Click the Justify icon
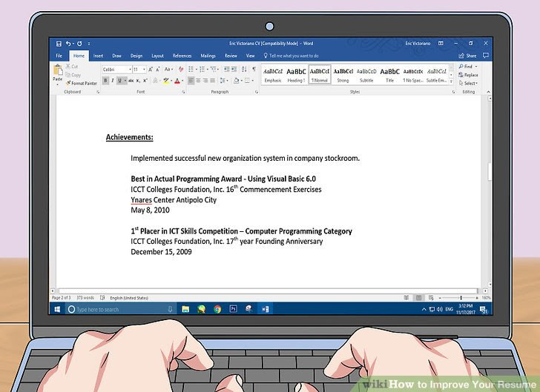This screenshot has height=392, width=540. click(212, 81)
